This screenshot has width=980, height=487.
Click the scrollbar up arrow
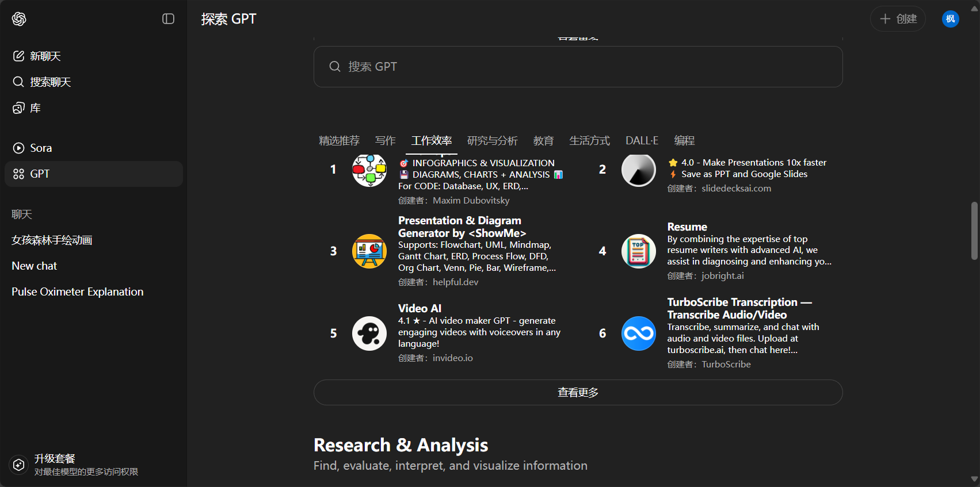point(974,9)
